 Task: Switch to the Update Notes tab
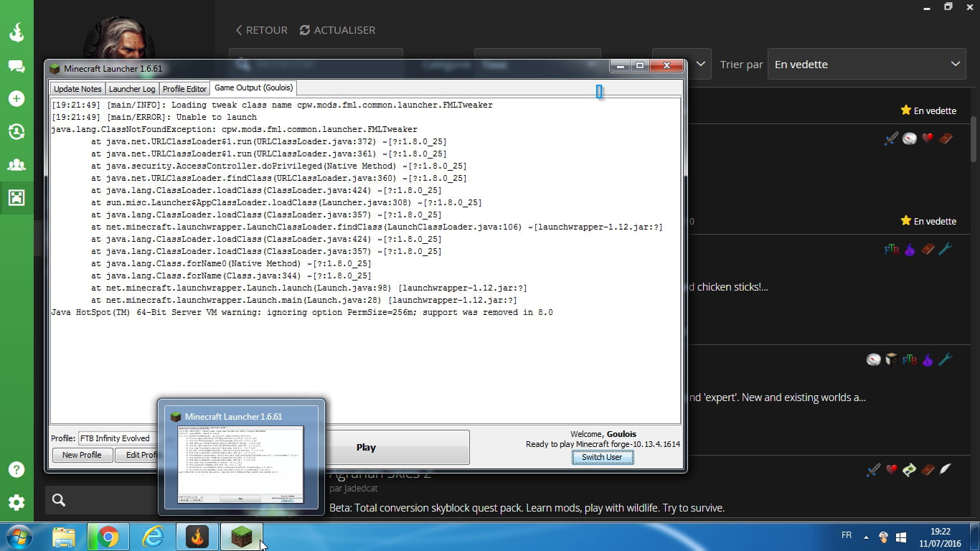point(77,89)
